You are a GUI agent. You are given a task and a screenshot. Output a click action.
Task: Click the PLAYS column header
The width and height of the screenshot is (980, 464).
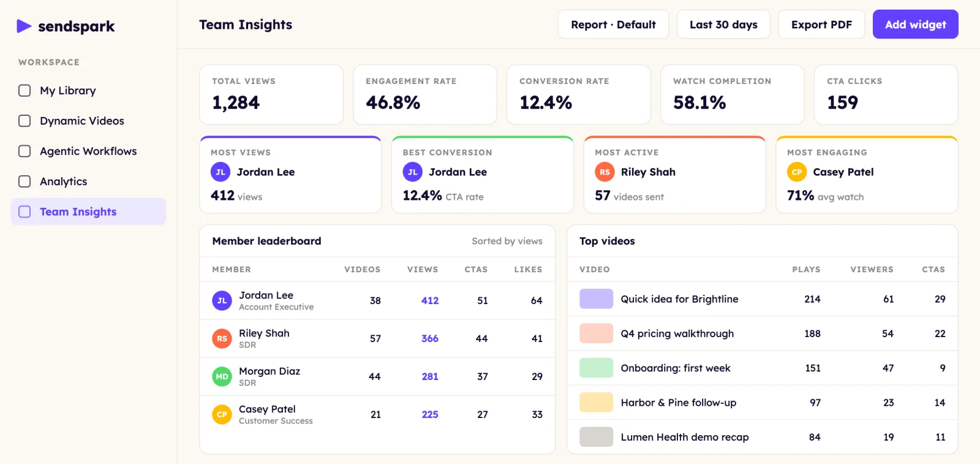pyautogui.click(x=806, y=269)
